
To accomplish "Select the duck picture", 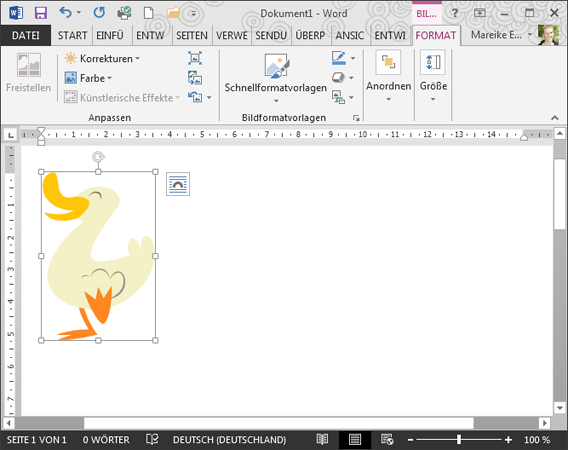I will [x=98, y=256].
